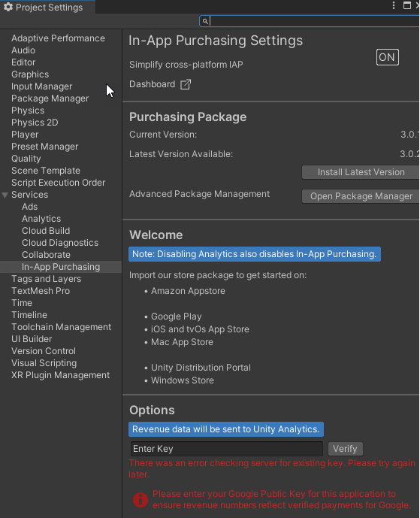Select Analytics under Services
The height and width of the screenshot is (518, 420).
pos(41,219)
